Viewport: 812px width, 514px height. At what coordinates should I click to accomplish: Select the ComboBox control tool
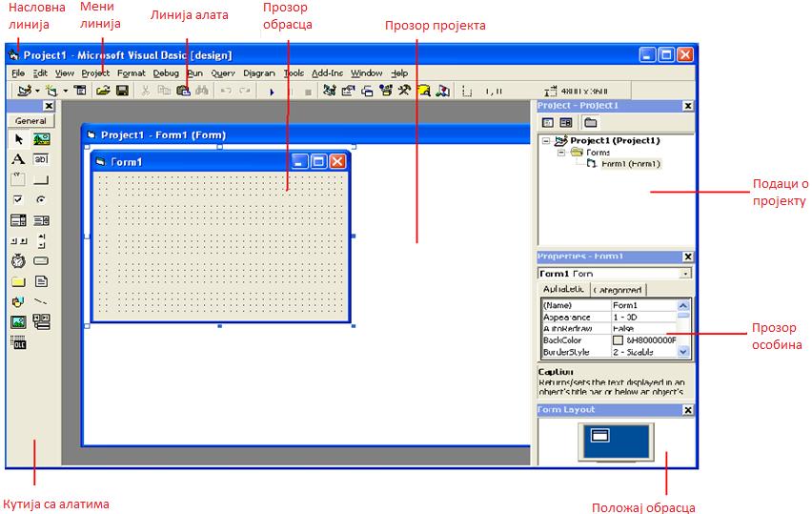click(18, 220)
